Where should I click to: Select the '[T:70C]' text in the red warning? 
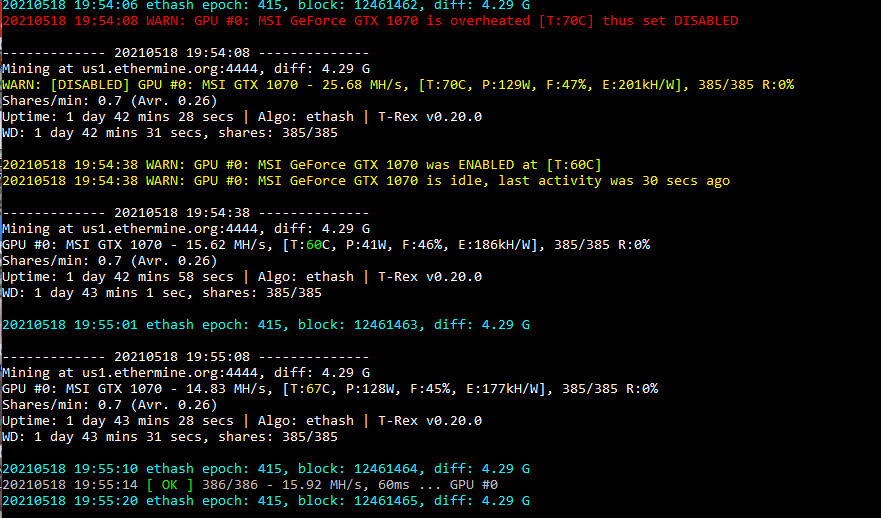[x=566, y=21]
